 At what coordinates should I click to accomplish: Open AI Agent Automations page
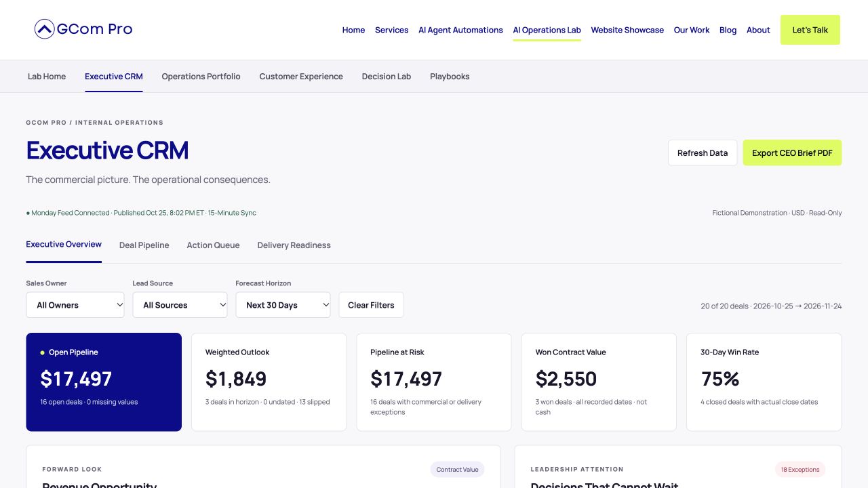pos(460,30)
